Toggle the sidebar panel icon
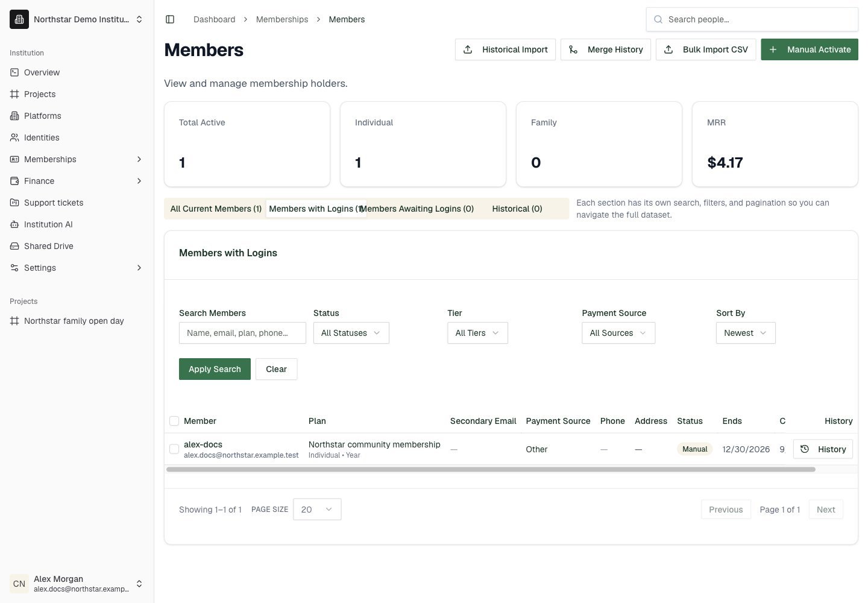868x603 pixels. pyautogui.click(x=170, y=19)
